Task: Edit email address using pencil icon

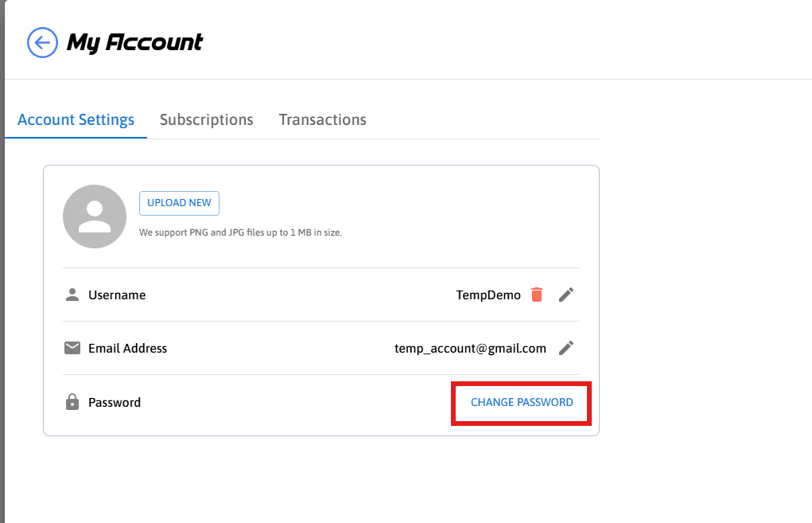Action: click(x=565, y=348)
